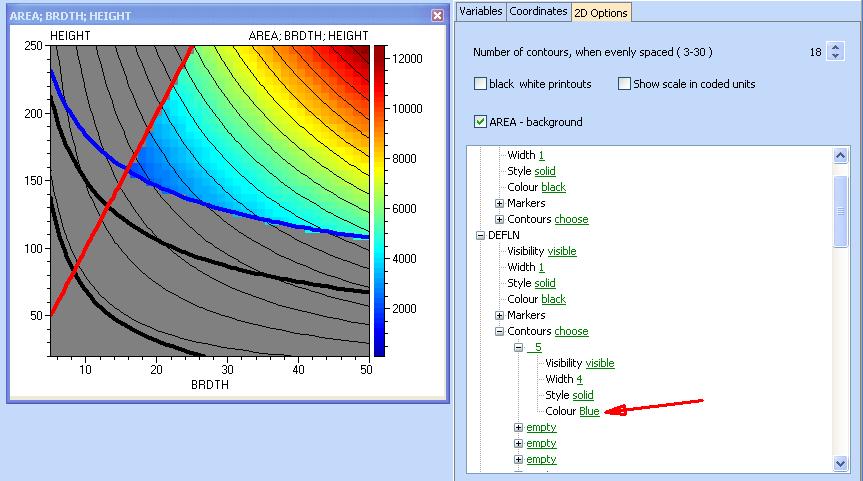This screenshot has height=481, width=863.
Task: Expand Markers under the DEFLN node
Action: tap(499, 315)
